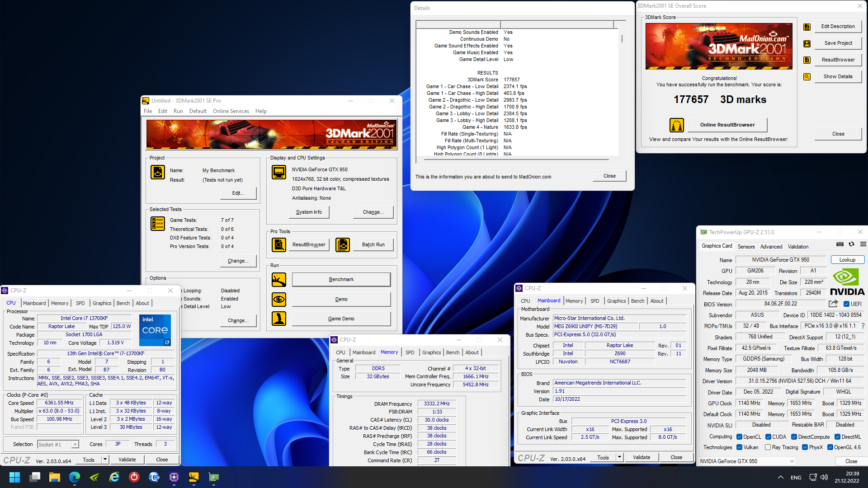Image resolution: width=868 pixels, height=488 pixels.
Task: Expand Tools dropdown arrow in Mainboard CPU-Z
Action: click(x=619, y=458)
